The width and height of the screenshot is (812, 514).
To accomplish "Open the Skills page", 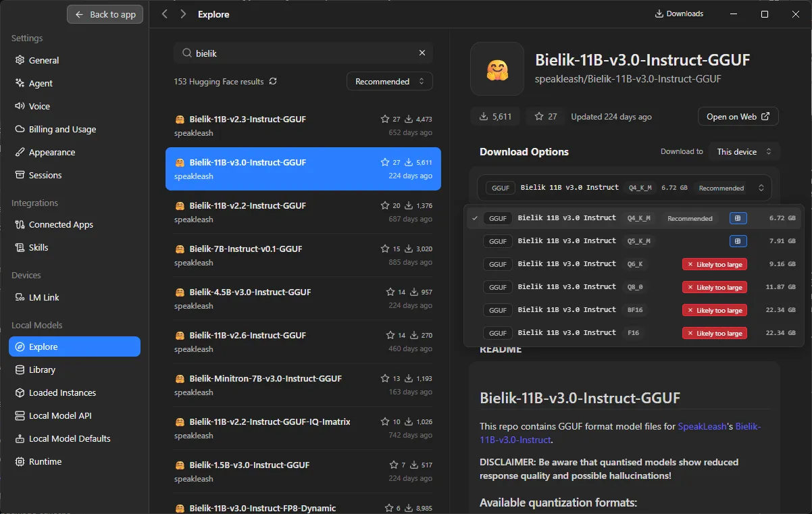I will point(74,247).
